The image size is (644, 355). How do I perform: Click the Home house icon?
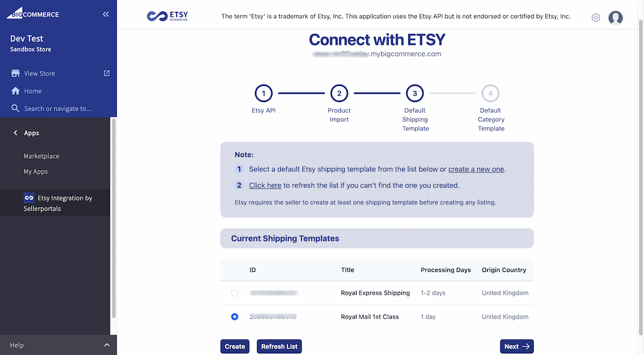click(16, 91)
